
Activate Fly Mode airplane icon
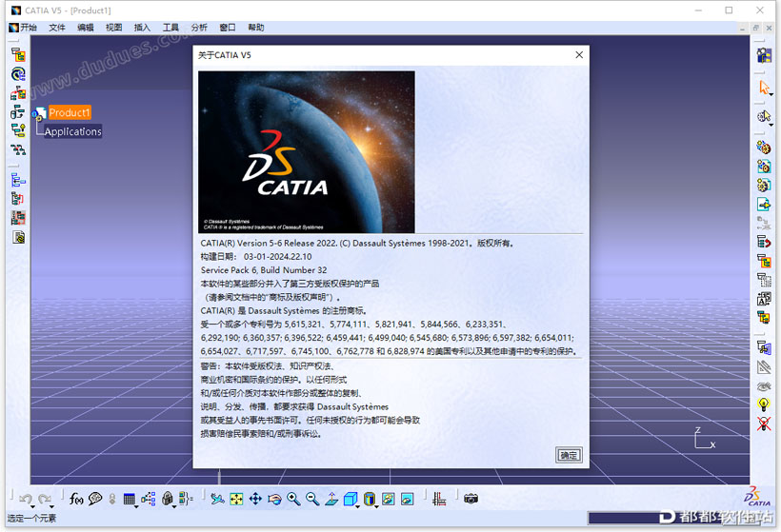[217, 499]
